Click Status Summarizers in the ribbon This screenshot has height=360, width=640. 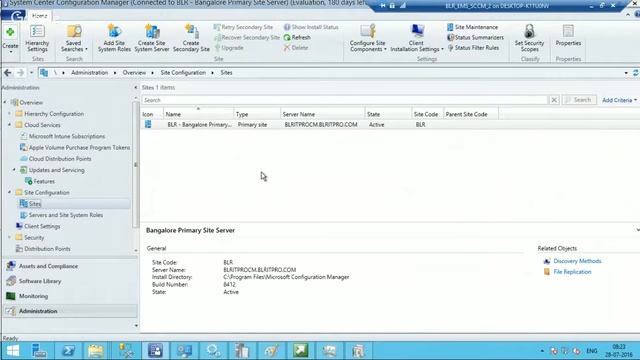coord(475,37)
